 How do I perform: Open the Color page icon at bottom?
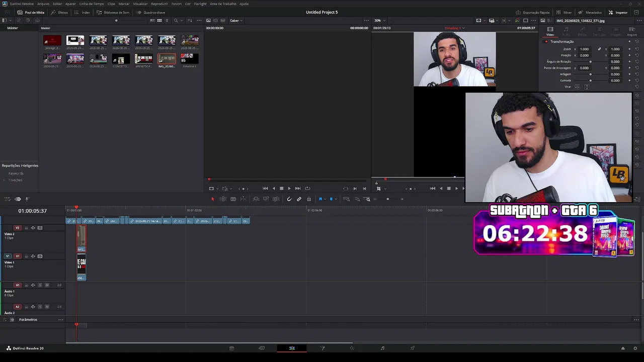coord(352,348)
